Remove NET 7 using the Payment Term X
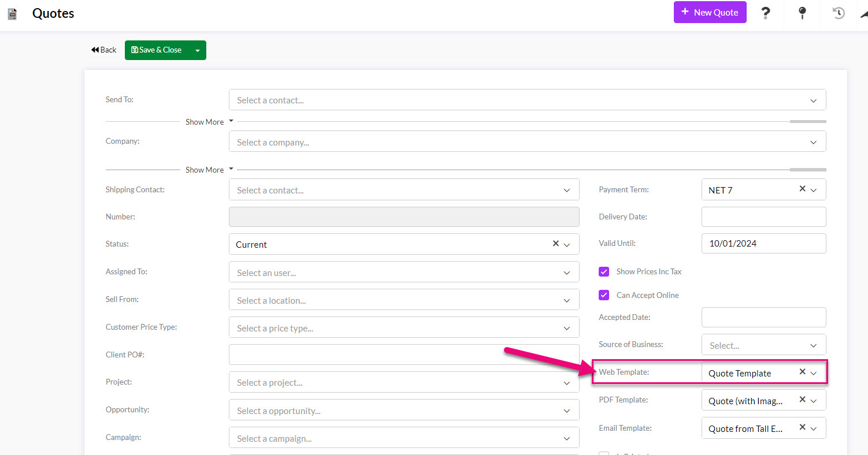 pos(802,188)
